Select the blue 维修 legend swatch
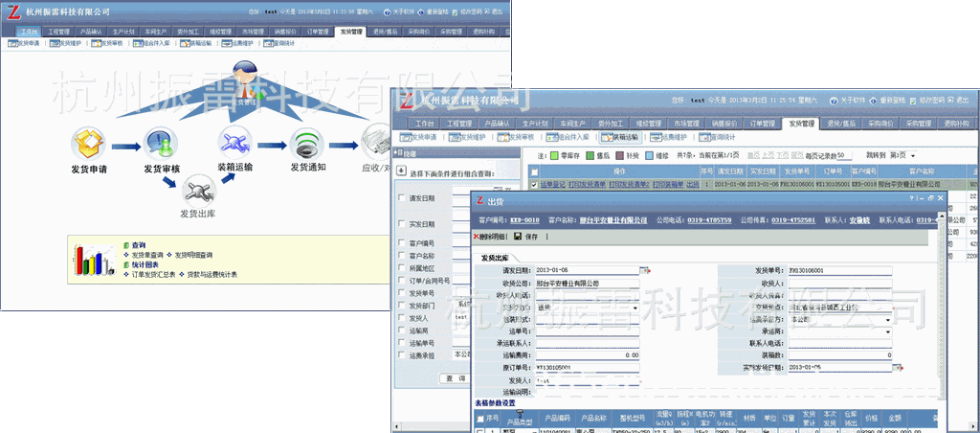 click(650, 155)
